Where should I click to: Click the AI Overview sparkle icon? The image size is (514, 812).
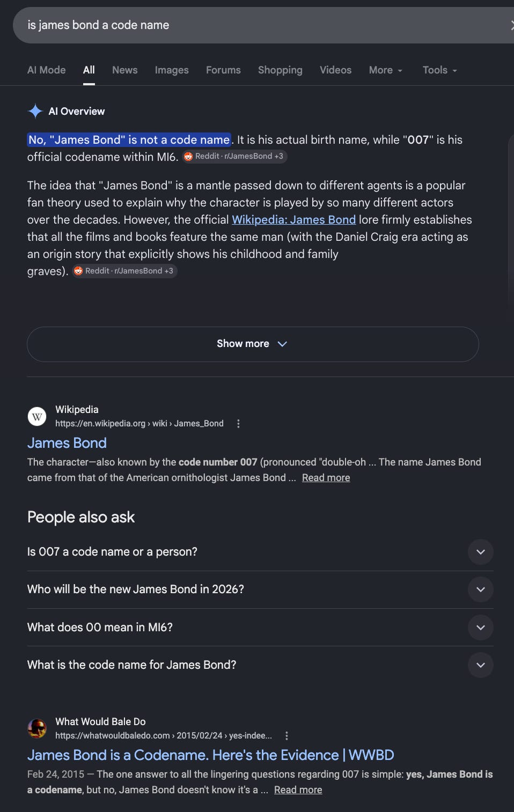click(x=35, y=111)
